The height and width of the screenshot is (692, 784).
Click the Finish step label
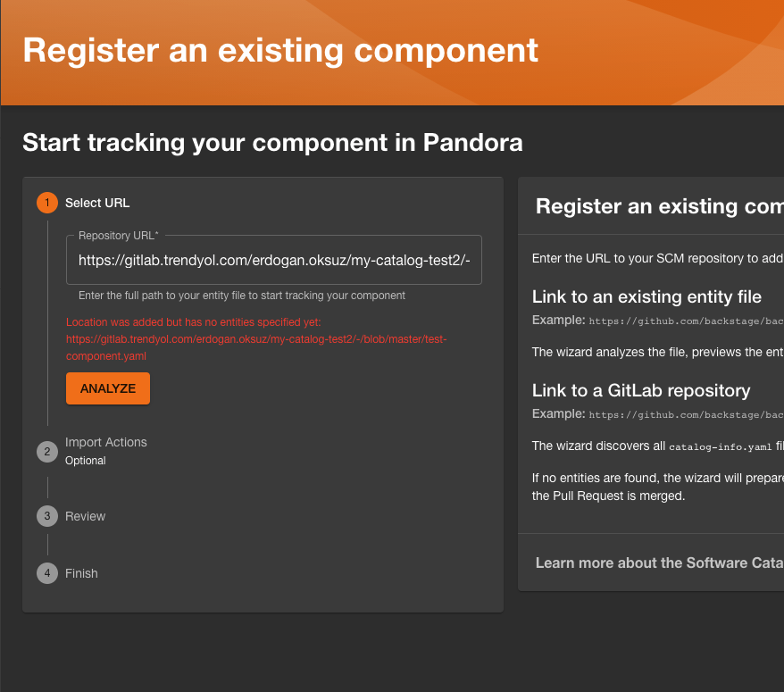[x=81, y=573]
